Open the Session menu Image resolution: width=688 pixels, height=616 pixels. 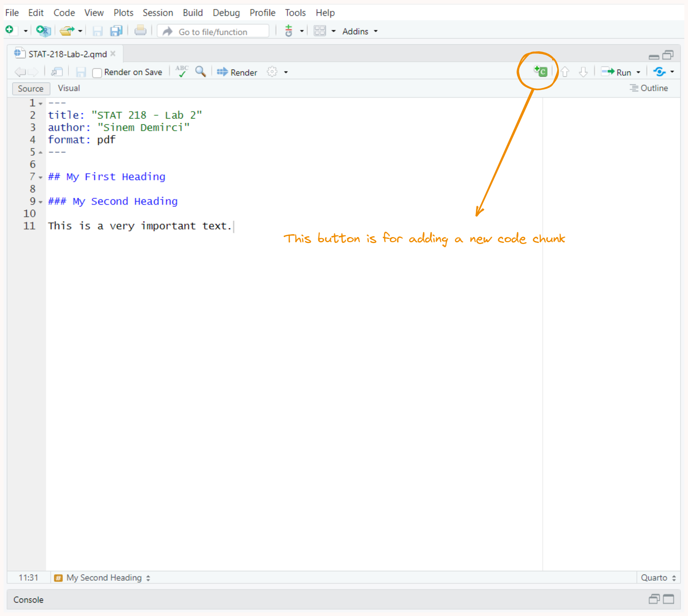[157, 13]
